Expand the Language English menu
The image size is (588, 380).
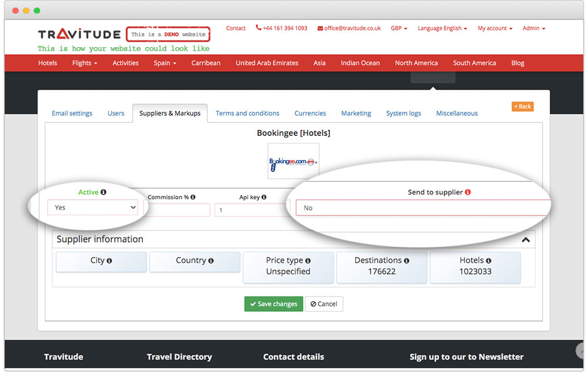pyautogui.click(x=442, y=28)
